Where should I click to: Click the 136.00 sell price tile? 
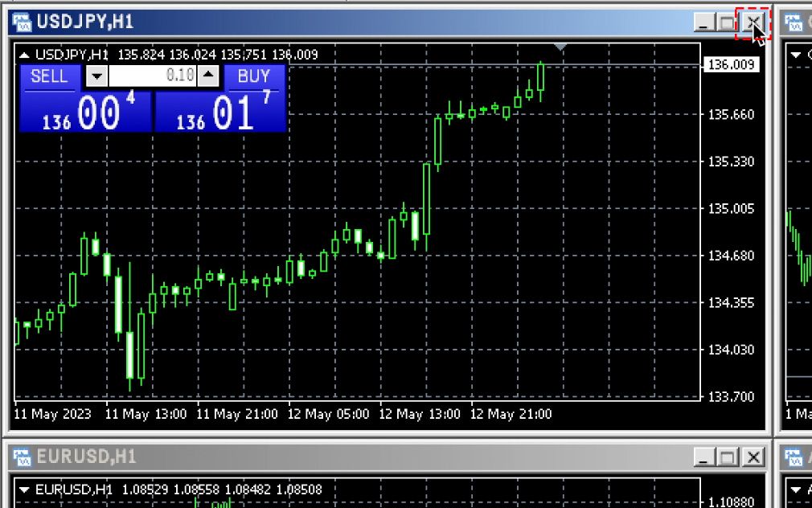85,112
